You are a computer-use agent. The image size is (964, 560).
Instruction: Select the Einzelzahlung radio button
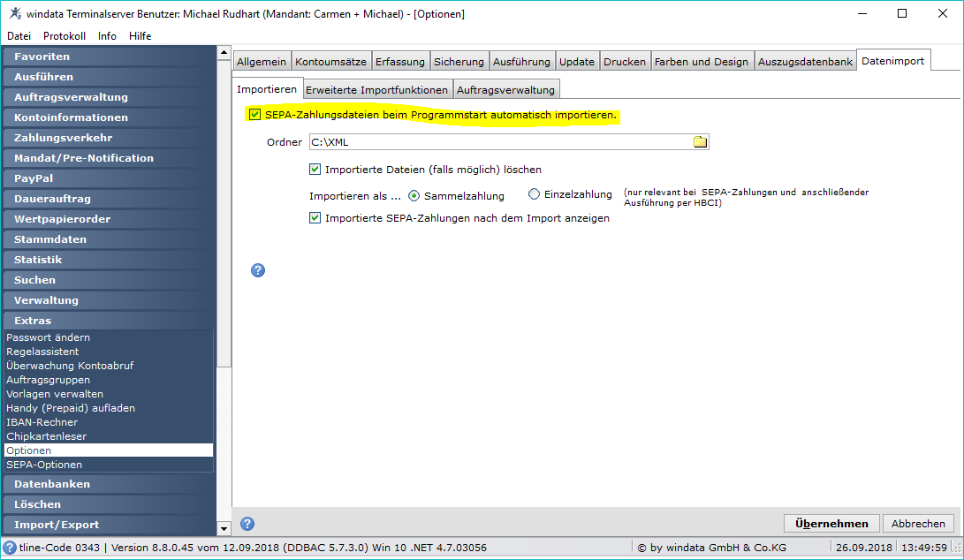point(534,194)
